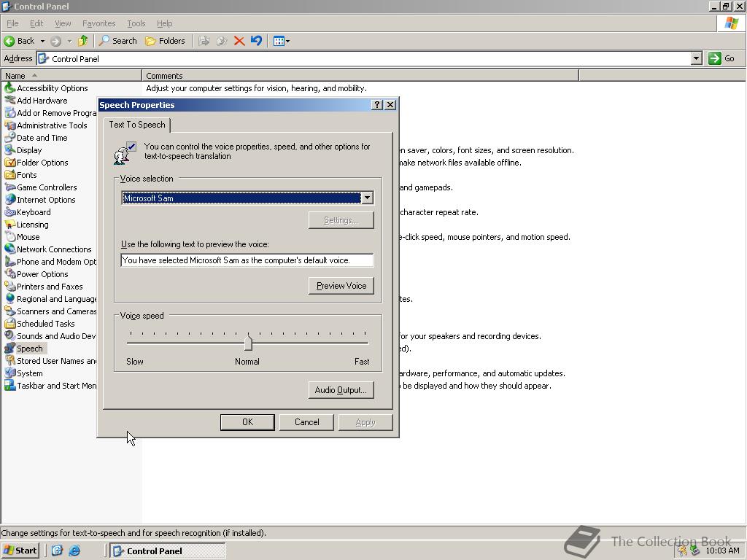Select the Folder Options icon

(x=10, y=163)
